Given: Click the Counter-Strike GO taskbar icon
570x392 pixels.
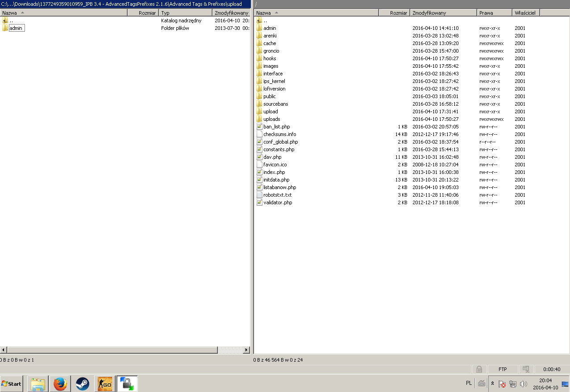Looking at the screenshot, I should [105, 384].
